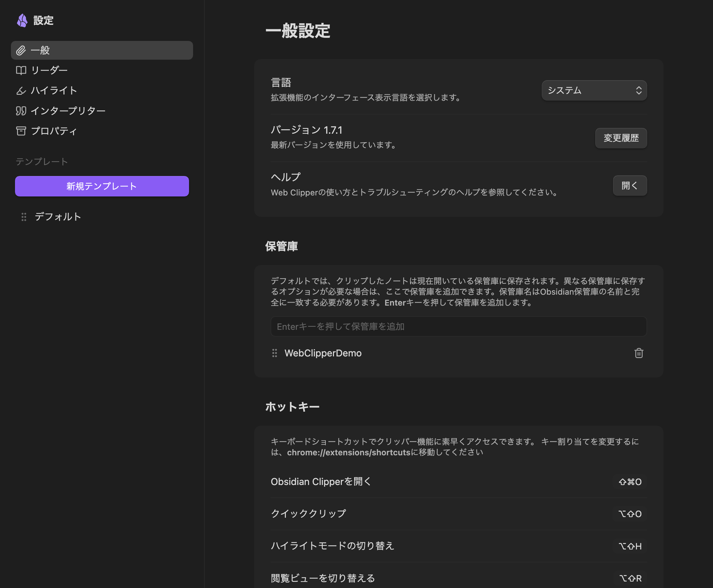The image size is (713, 588).
Task: Delete the WebClipperDemo vault via trash icon
Action: click(639, 353)
